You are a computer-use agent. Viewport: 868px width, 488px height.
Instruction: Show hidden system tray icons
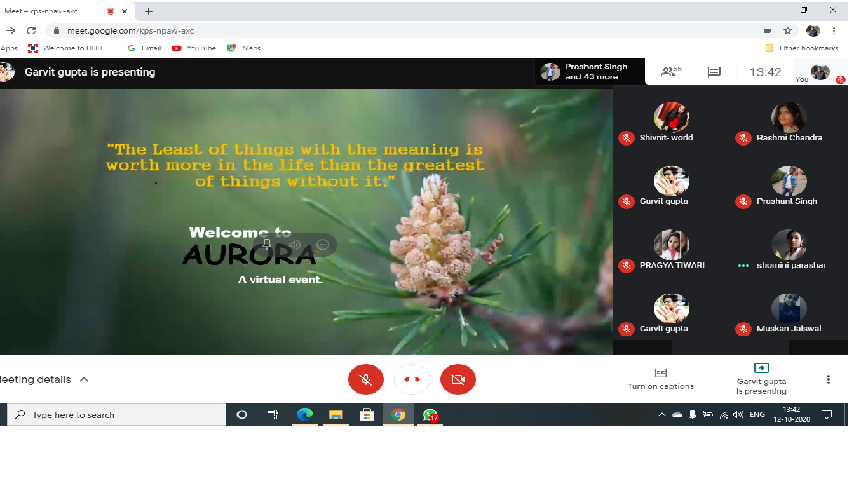(x=661, y=415)
